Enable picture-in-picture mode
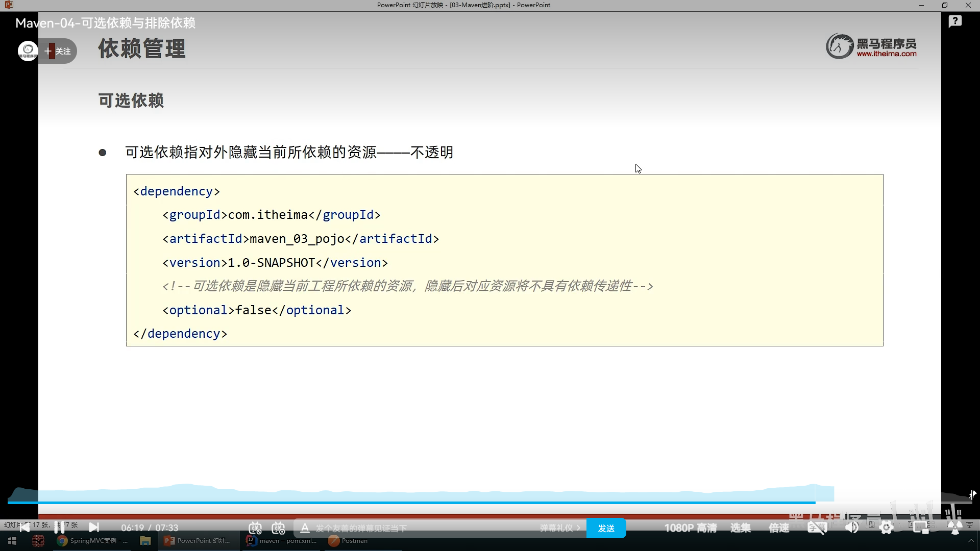Screen dimensions: 980x551 pyautogui.click(x=920, y=528)
